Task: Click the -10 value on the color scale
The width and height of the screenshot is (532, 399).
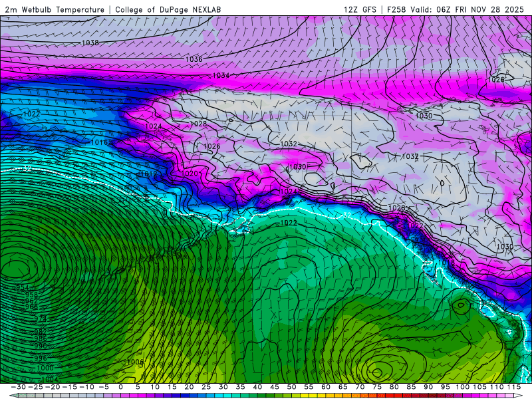Action: point(86,387)
